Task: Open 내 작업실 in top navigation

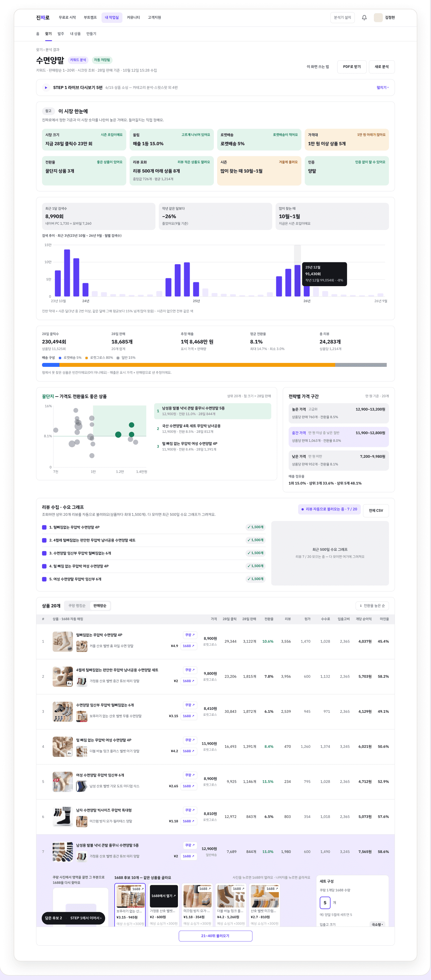Action: coord(111,18)
